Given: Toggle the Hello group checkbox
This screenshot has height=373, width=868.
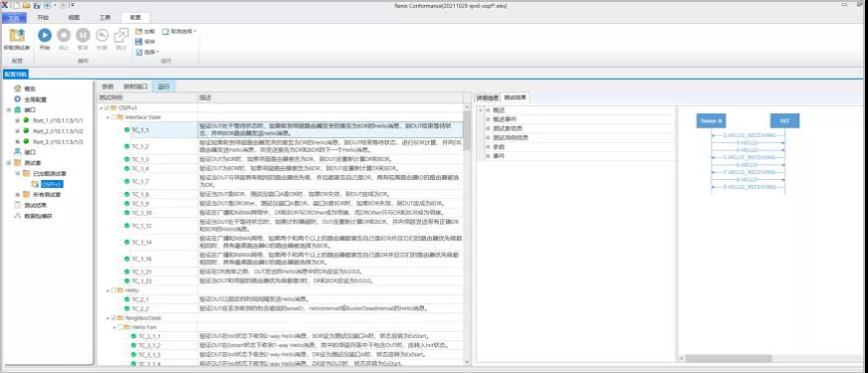Looking at the screenshot, I should [x=113, y=290].
